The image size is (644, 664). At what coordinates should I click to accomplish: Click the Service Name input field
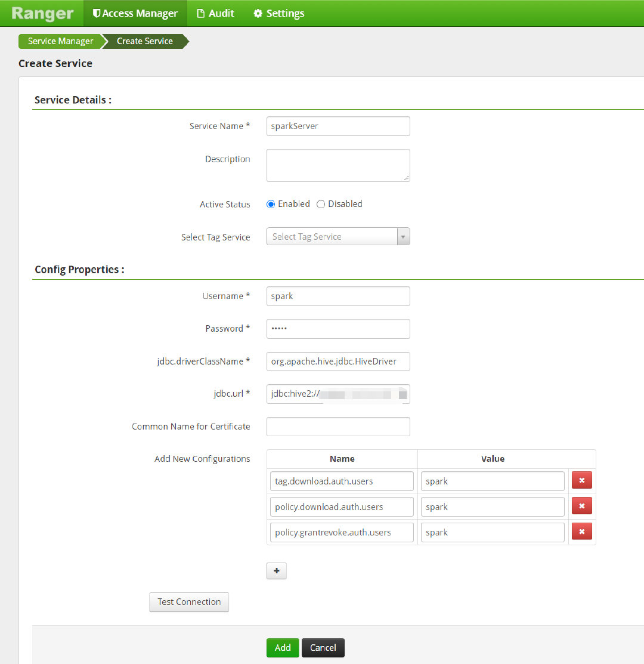point(338,126)
